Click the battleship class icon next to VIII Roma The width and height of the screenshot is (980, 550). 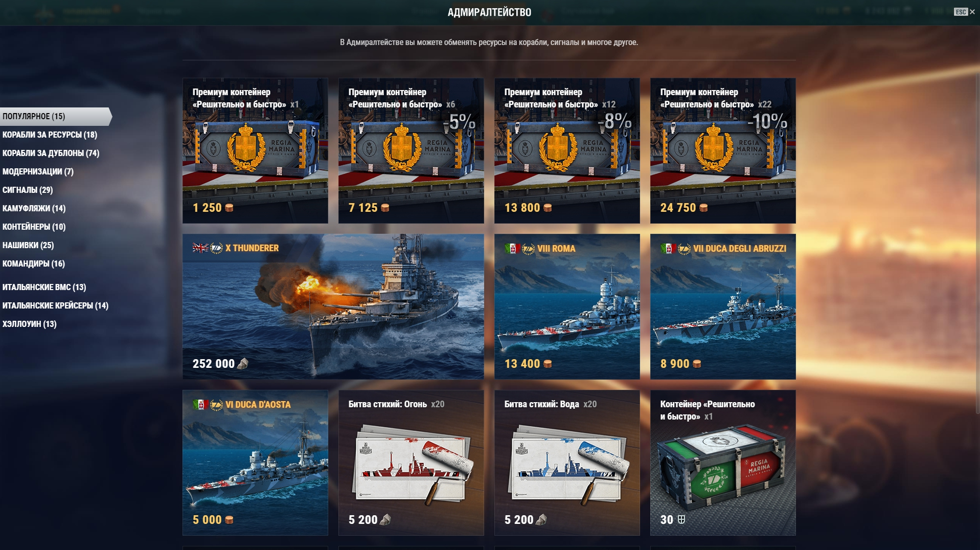coord(528,249)
